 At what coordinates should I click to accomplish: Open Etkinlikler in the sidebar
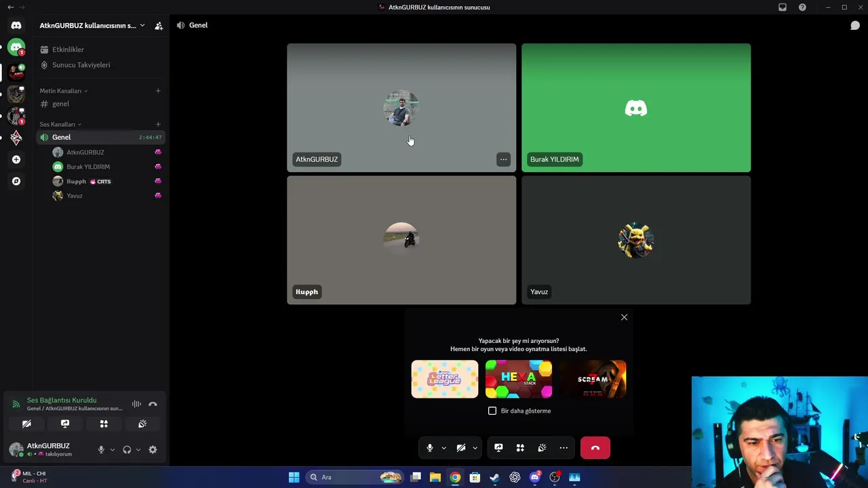pos(100,49)
